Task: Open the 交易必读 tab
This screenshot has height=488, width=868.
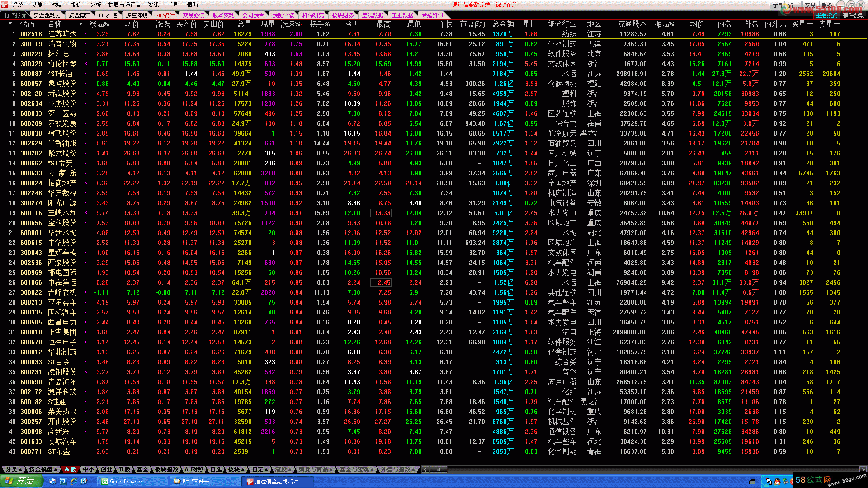Action: tap(194, 15)
